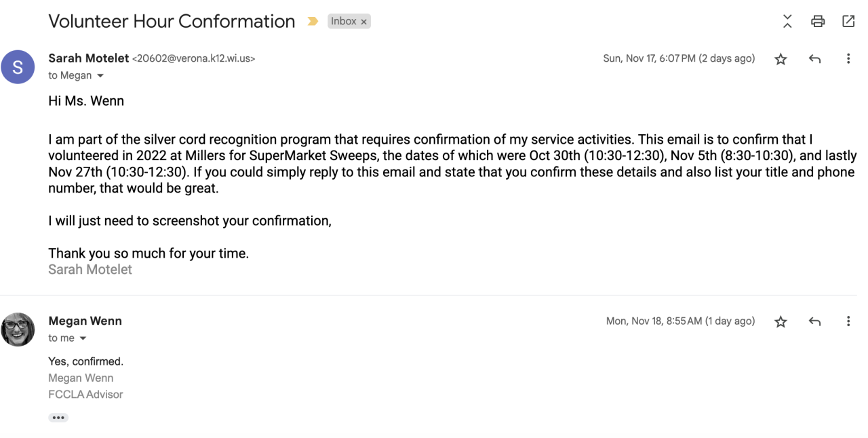Screen dimensions: 868x438
Task: Open conversation in a new window
Action: [848, 22]
